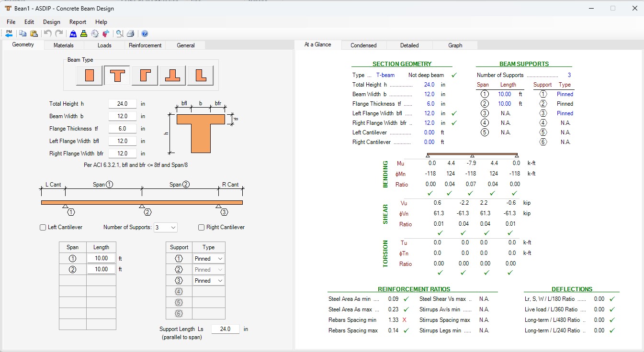Click the Total Height h input field
644x352 pixels.
click(x=123, y=104)
